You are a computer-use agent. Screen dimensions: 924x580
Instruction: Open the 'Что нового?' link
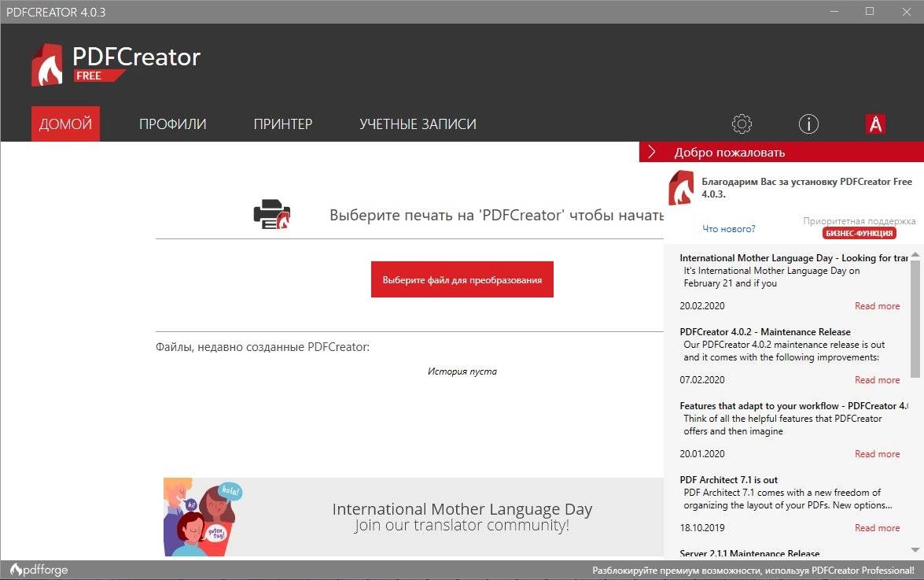coord(728,229)
